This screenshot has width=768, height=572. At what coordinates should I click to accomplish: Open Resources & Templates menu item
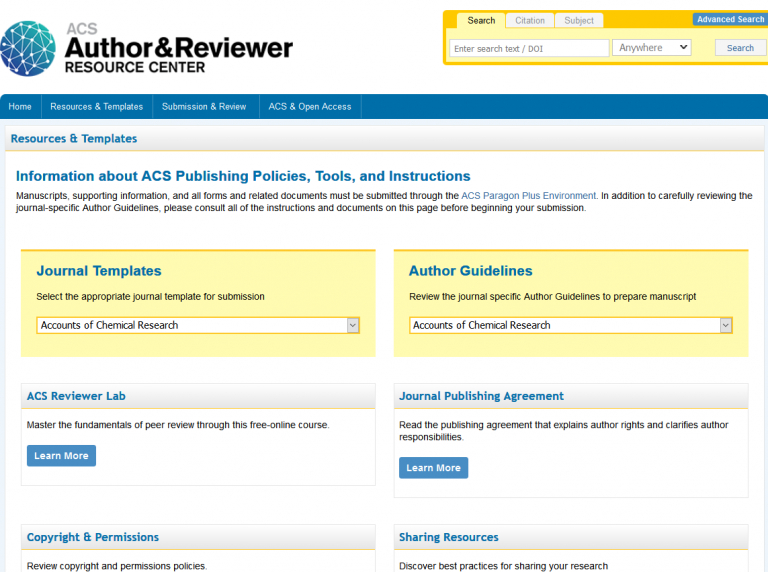click(x=96, y=107)
